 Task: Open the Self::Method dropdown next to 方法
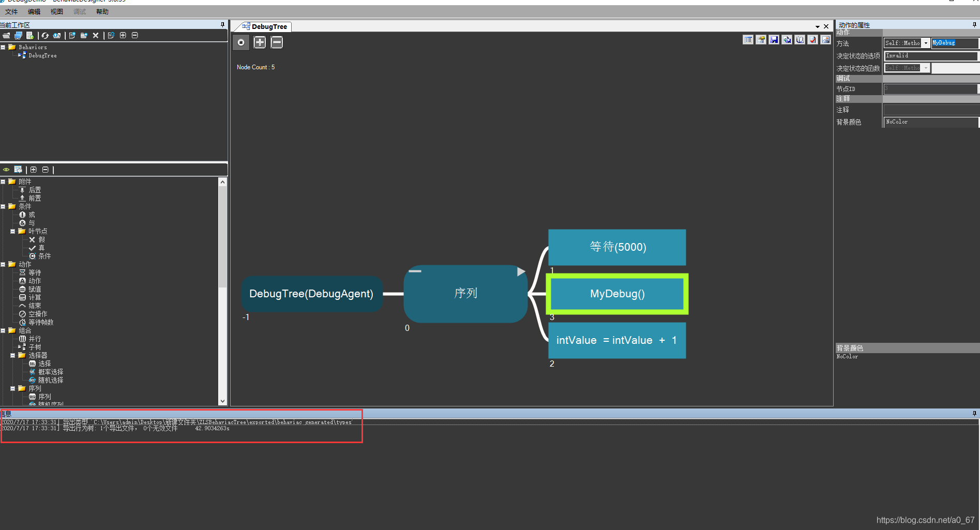click(x=925, y=43)
